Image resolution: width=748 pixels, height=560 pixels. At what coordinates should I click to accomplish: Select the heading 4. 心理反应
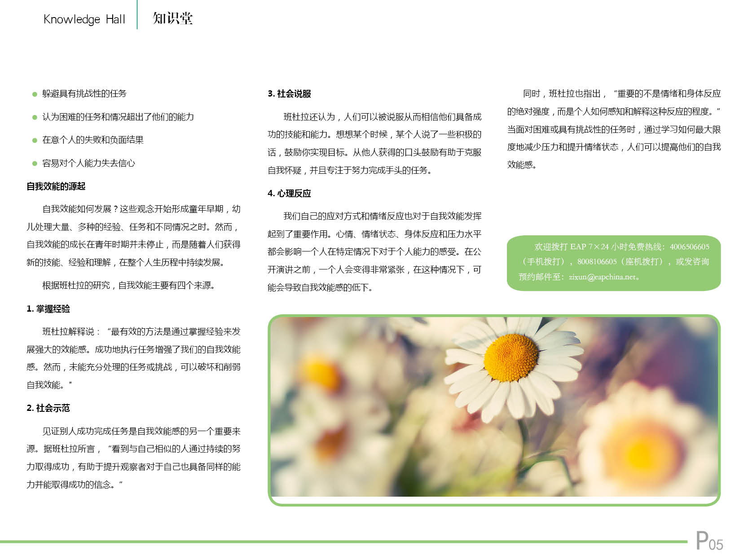point(289,194)
